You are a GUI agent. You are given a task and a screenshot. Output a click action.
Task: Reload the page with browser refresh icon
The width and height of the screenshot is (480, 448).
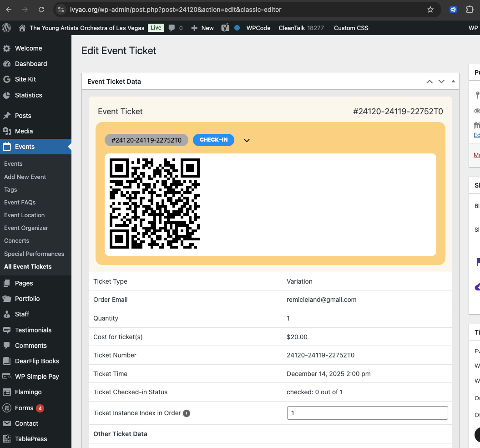click(41, 10)
